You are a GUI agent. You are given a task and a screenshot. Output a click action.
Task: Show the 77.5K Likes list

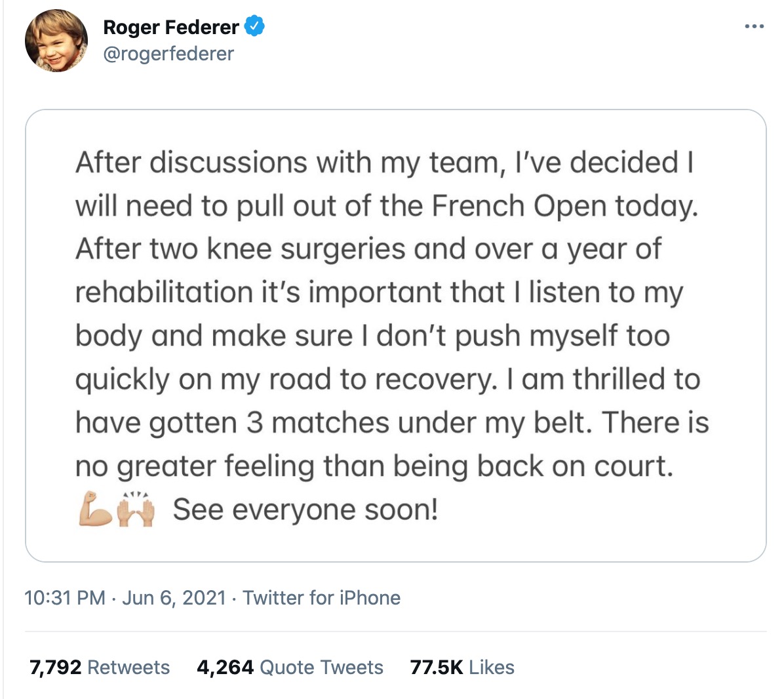[462, 668]
